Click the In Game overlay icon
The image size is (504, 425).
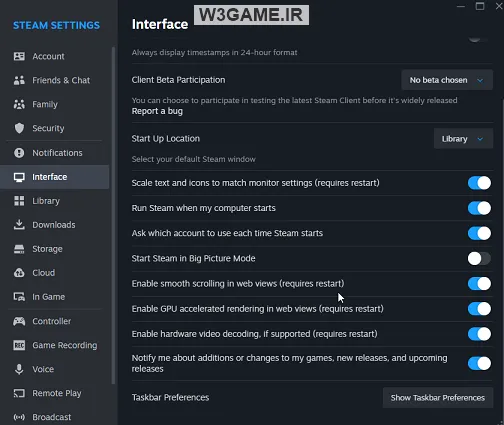click(19, 297)
